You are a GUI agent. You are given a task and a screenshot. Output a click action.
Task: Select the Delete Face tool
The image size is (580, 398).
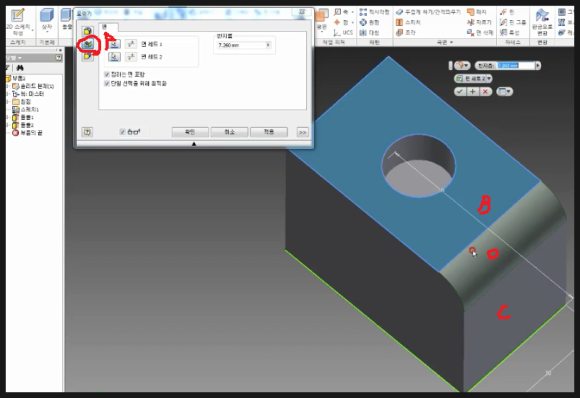pos(480,33)
